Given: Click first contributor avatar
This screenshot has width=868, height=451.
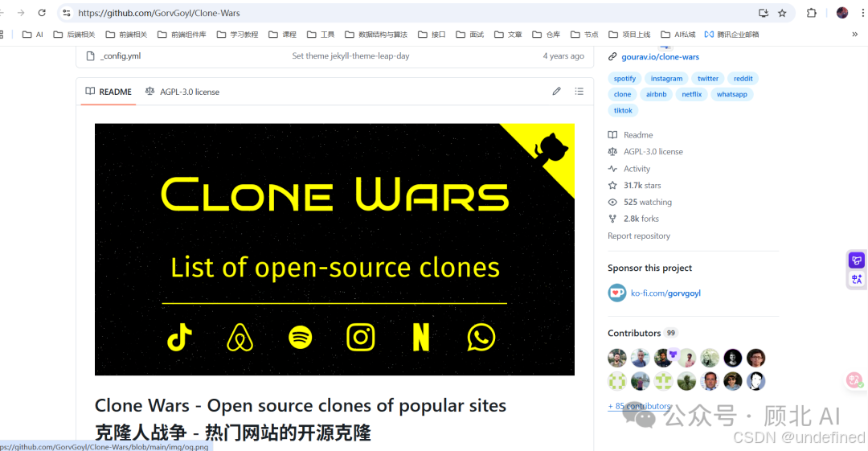Looking at the screenshot, I should tap(617, 358).
